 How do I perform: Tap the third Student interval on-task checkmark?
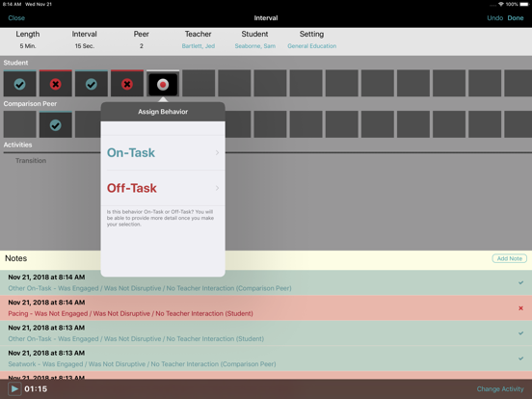click(x=92, y=84)
